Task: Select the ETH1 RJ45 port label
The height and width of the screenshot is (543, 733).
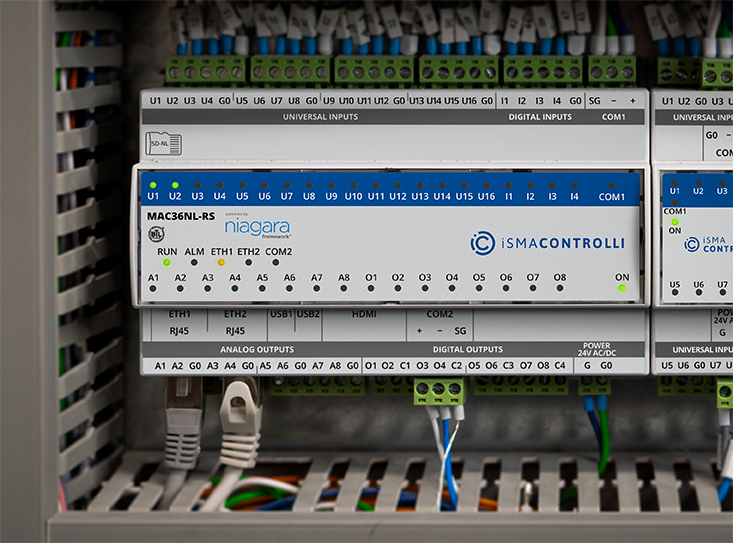Action: pyautogui.click(x=180, y=321)
